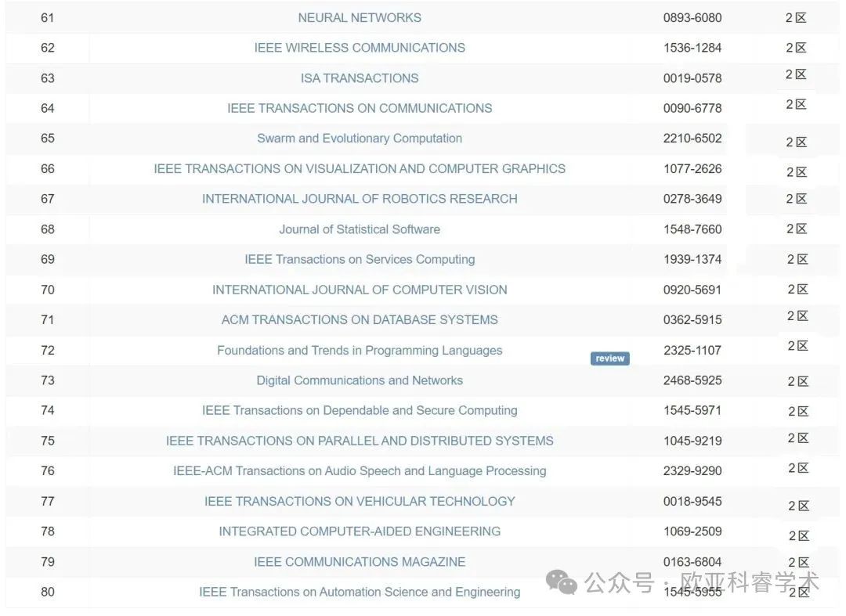Click the review badge in row 72
Screen dimensions: 846x616
[609, 358]
